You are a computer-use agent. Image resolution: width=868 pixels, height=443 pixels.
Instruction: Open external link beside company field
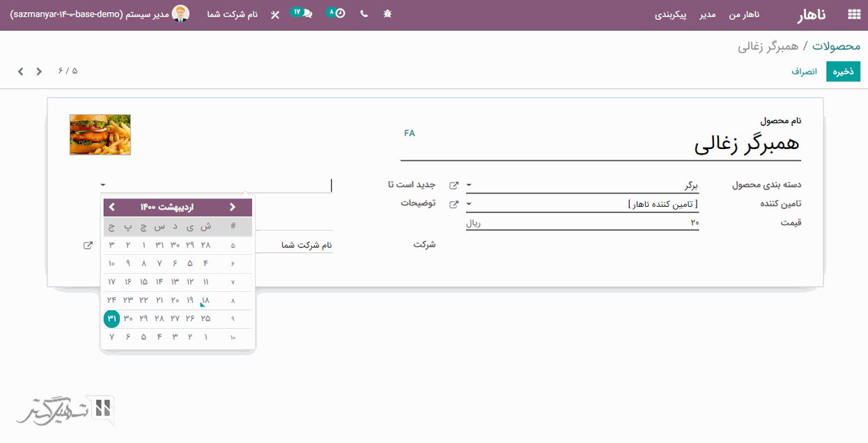[88, 245]
